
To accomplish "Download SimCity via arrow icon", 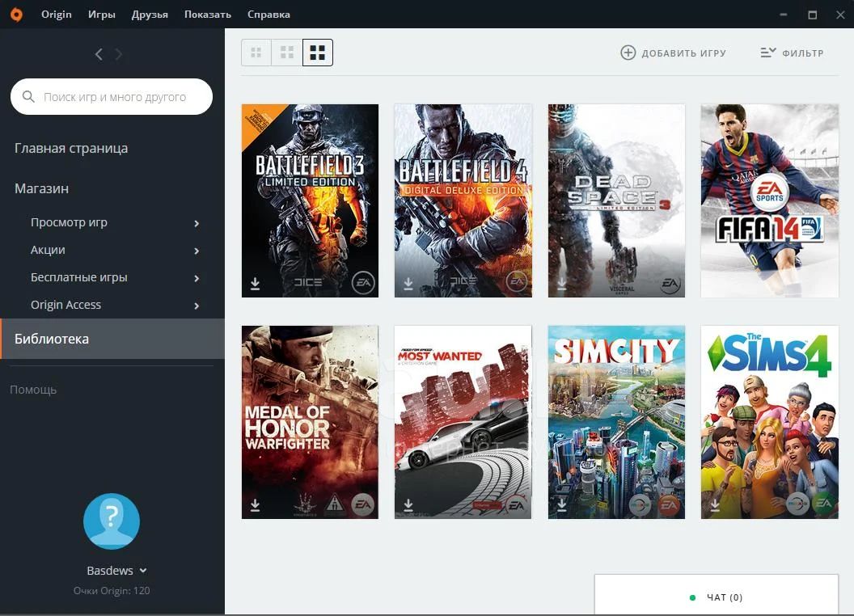I will tap(561, 505).
